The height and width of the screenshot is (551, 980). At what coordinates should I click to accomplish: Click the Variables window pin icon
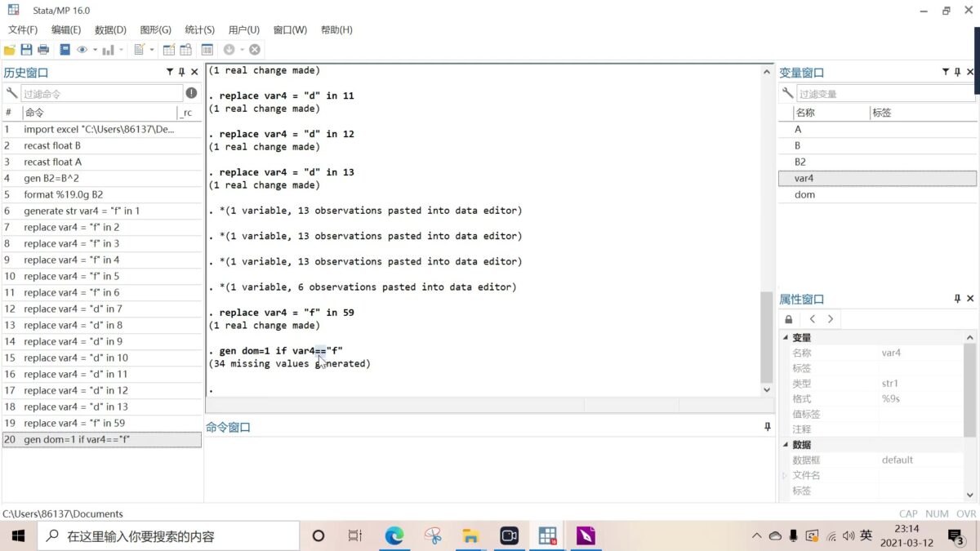[x=958, y=72]
